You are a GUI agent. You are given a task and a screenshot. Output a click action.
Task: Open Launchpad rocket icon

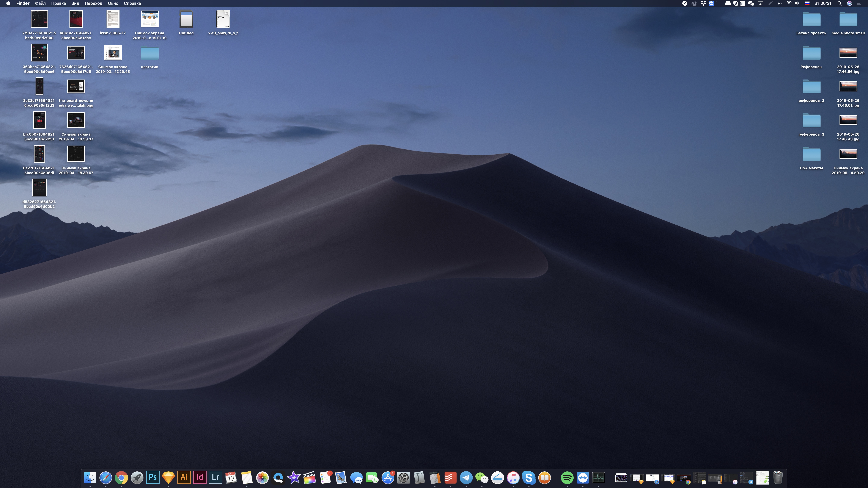pos(137,478)
